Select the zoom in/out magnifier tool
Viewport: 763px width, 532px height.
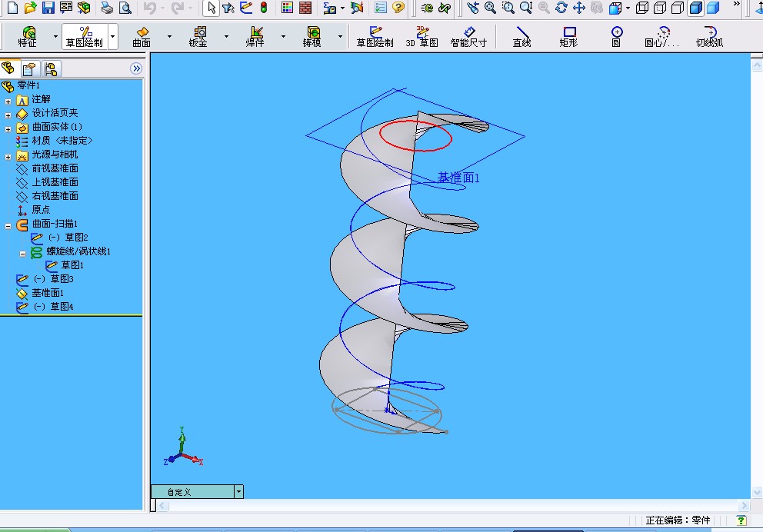coord(525,7)
